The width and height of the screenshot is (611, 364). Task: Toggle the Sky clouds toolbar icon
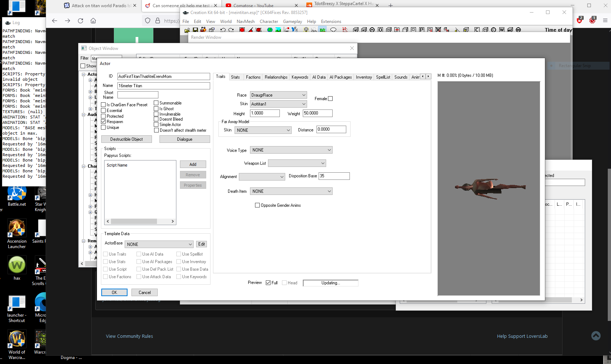[x=314, y=30]
